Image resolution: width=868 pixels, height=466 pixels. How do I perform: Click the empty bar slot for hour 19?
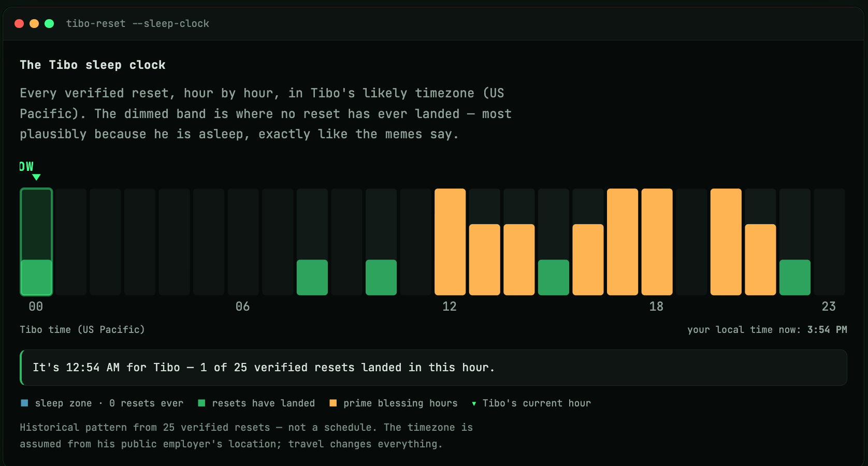click(x=691, y=242)
